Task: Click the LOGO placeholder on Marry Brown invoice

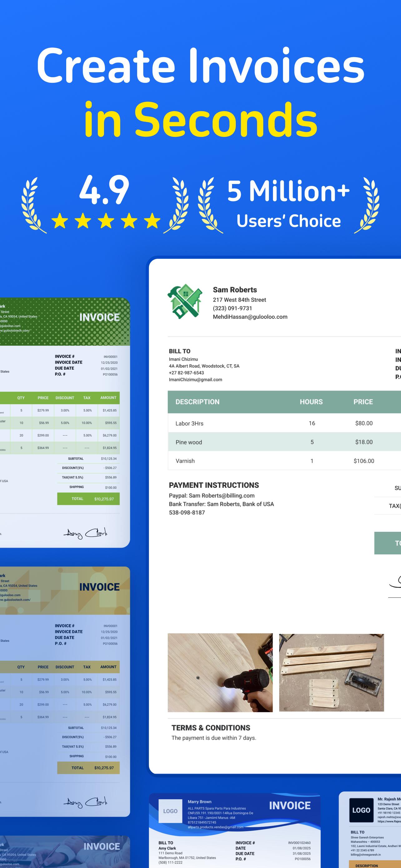Action: pyautogui.click(x=170, y=811)
